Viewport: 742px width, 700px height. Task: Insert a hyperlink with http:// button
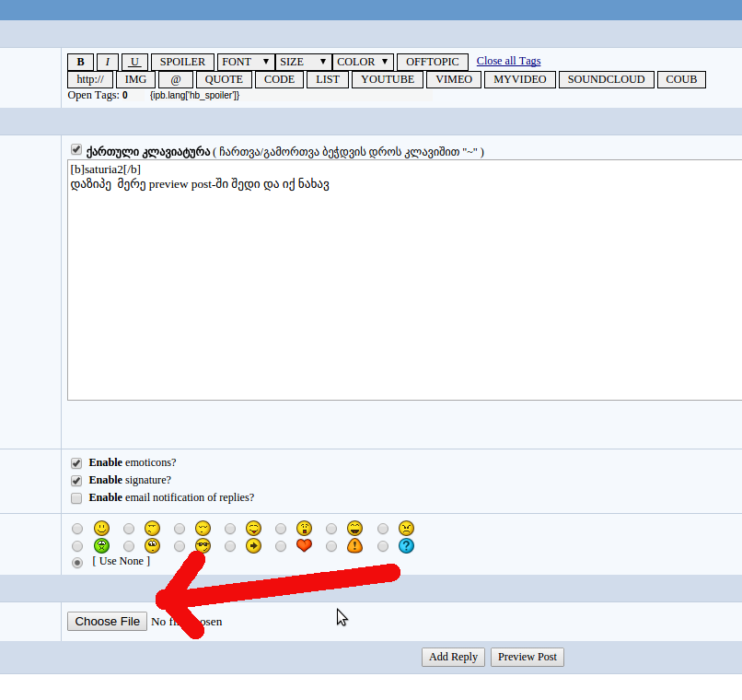coord(90,79)
